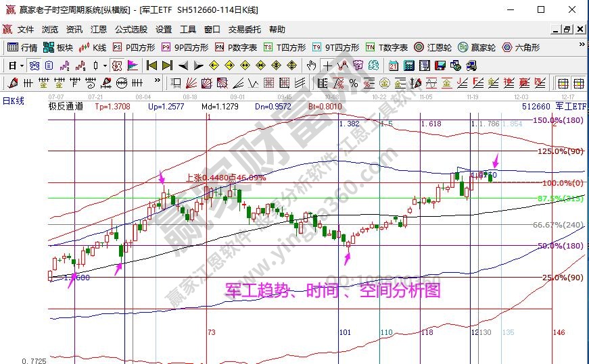Click the hand pan tool icon
The width and height of the screenshot is (589, 364).
click(x=311, y=66)
